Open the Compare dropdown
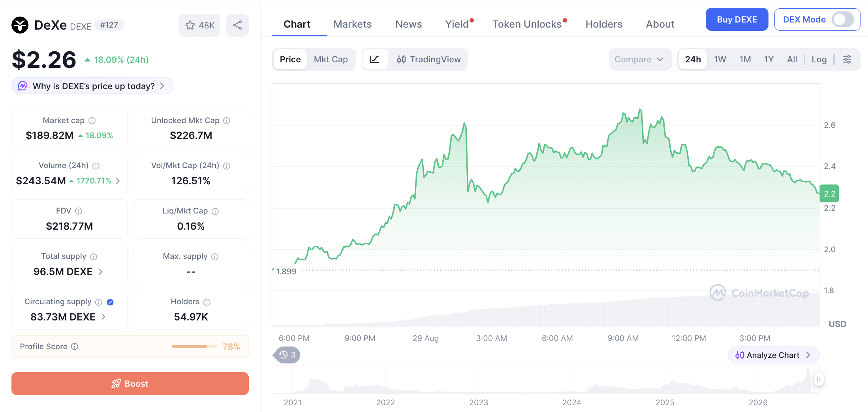 [640, 60]
